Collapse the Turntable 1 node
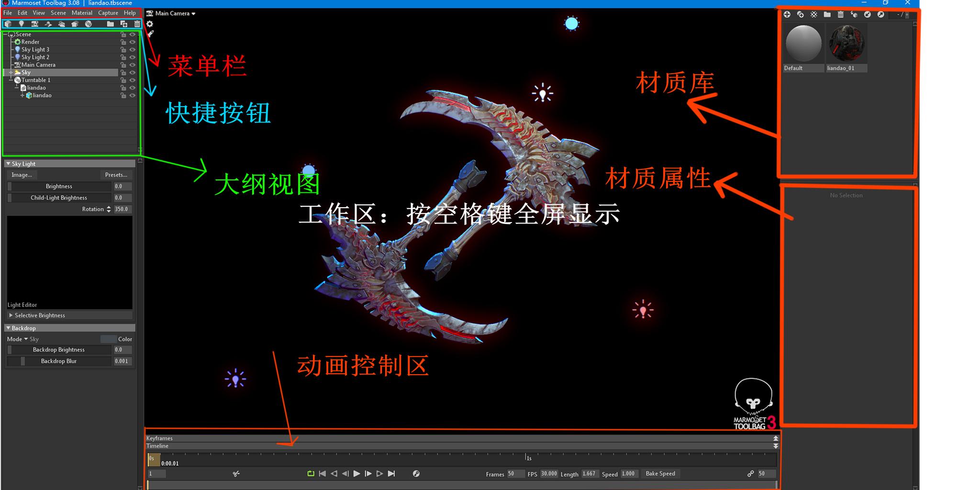 pos(11,80)
